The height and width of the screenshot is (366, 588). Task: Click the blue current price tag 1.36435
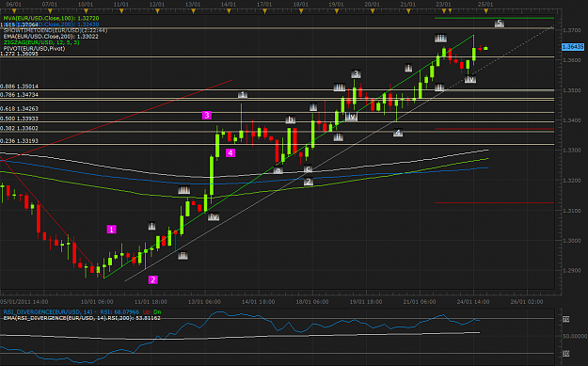click(573, 47)
